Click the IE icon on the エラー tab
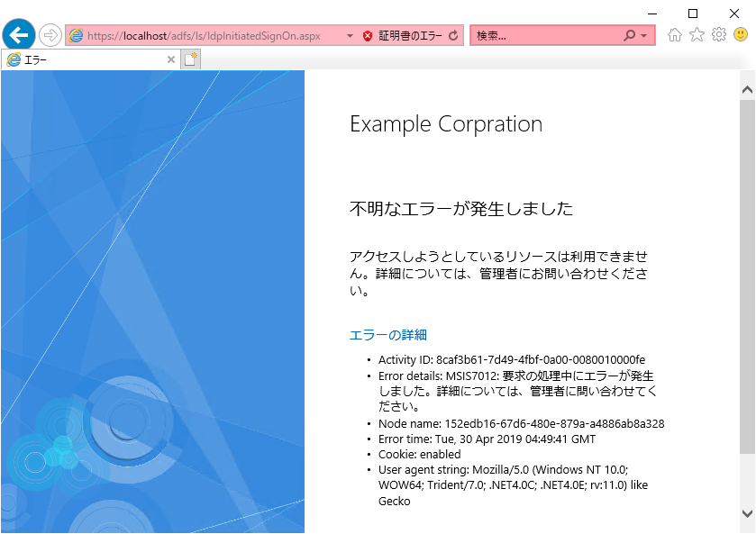Screen dimensions: 756x534 (x=14, y=59)
